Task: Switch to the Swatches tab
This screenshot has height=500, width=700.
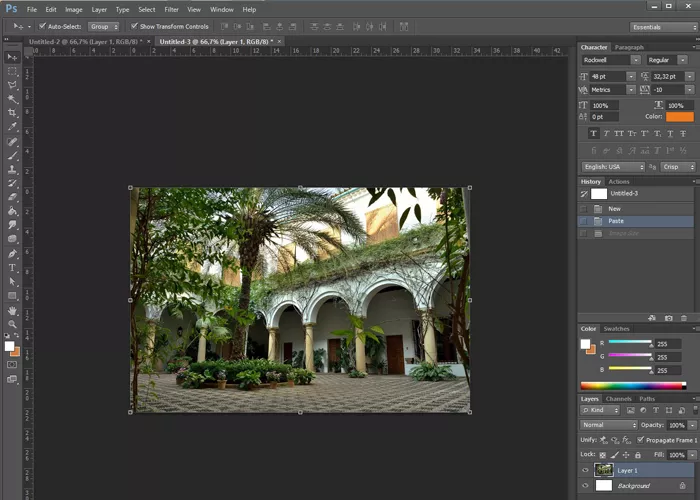Action: (x=616, y=329)
